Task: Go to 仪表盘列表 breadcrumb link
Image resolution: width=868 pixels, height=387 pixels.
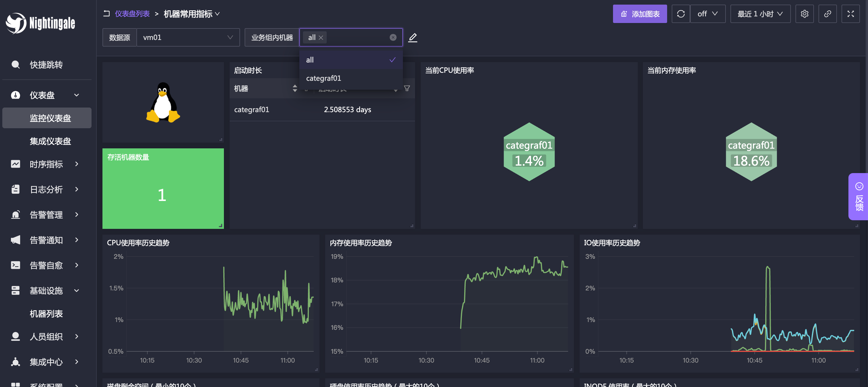Action: [x=132, y=14]
